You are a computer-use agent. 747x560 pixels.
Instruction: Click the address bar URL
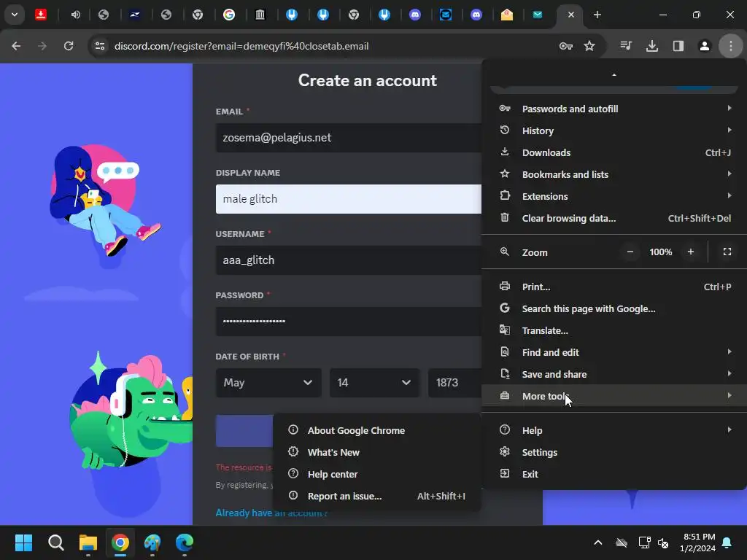click(241, 46)
